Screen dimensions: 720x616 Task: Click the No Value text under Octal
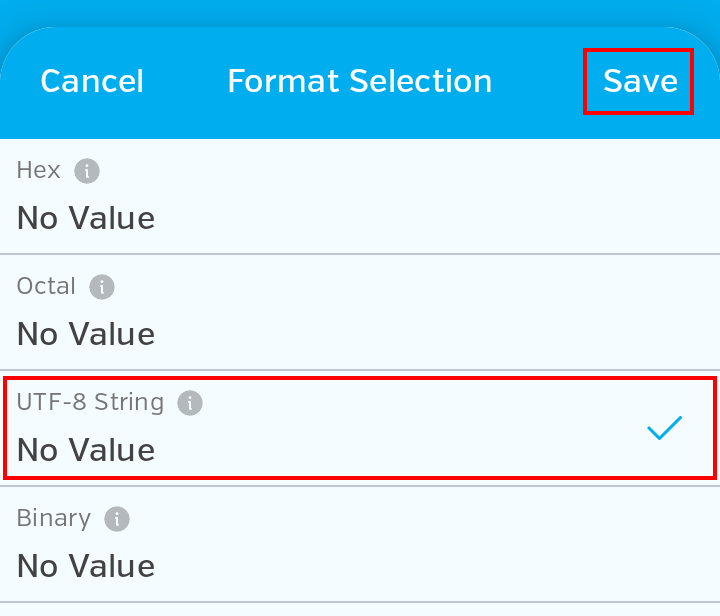pos(86,334)
